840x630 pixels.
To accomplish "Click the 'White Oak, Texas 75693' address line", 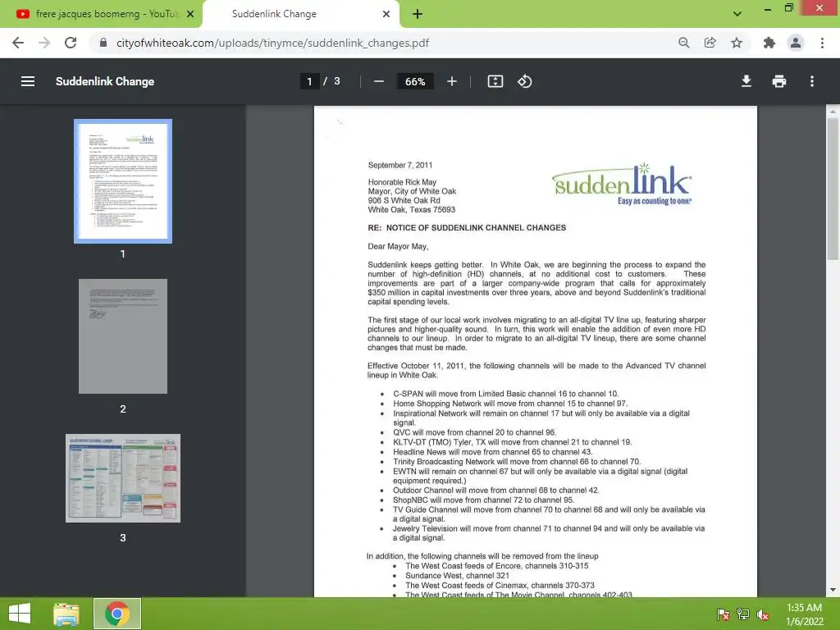I will coord(412,209).
